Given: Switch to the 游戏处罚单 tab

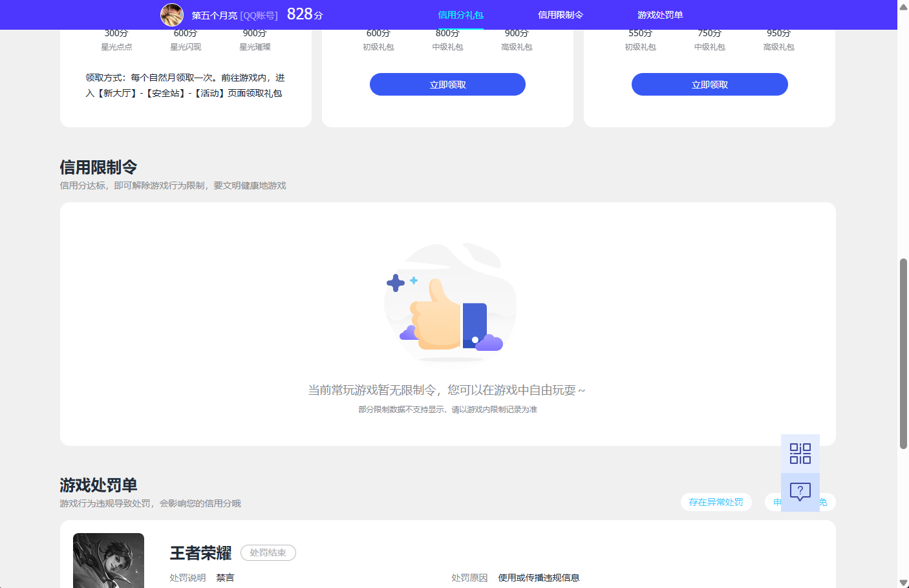Looking at the screenshot, I should tap(659, 14).
